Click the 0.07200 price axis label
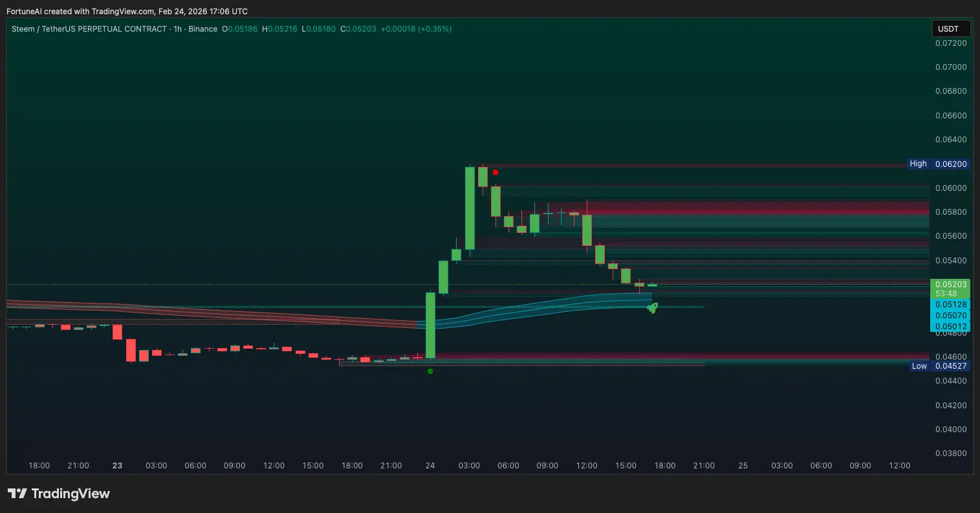Screen dimensions: 980x513 coord(951,43)
